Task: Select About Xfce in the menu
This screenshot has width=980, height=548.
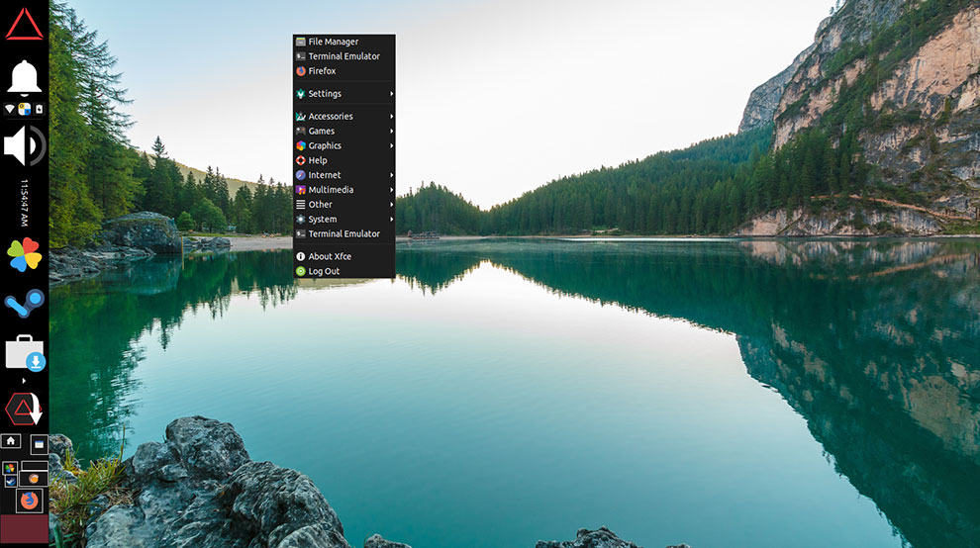Action: point(343,256)
